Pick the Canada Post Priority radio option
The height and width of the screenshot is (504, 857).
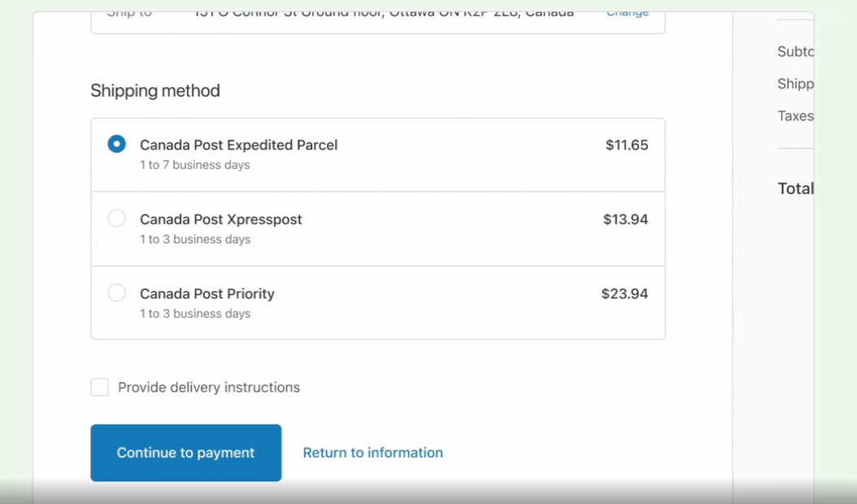click(116, 293)
